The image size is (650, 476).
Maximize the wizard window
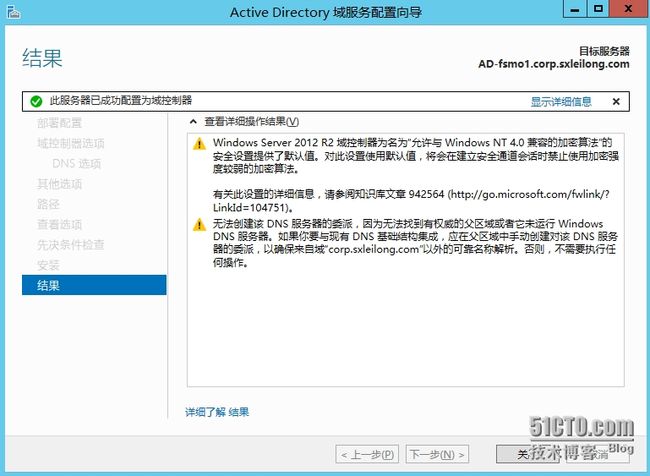[598, 9]
